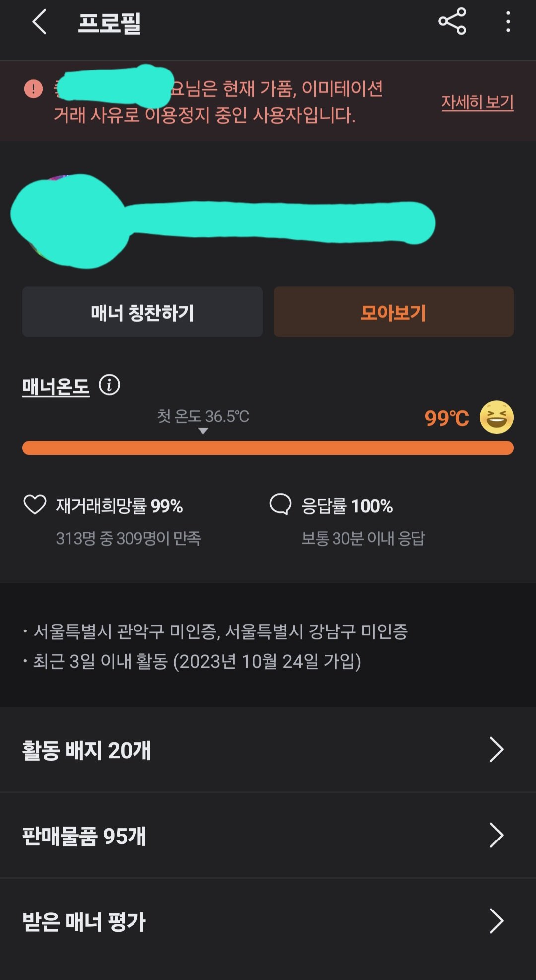
Task: Click the orange 모아보기 button
Action: pyautogui.click(x=394, y=312)
